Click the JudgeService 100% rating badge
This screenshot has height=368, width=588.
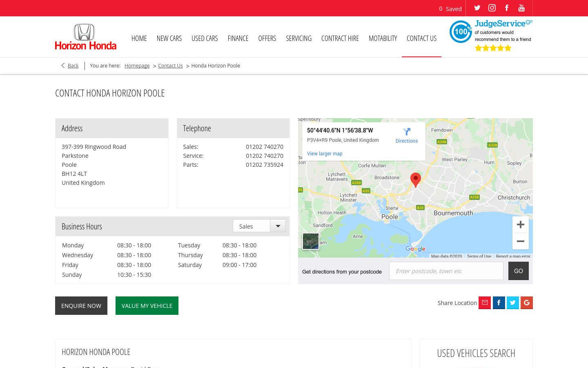click(491, 36)
